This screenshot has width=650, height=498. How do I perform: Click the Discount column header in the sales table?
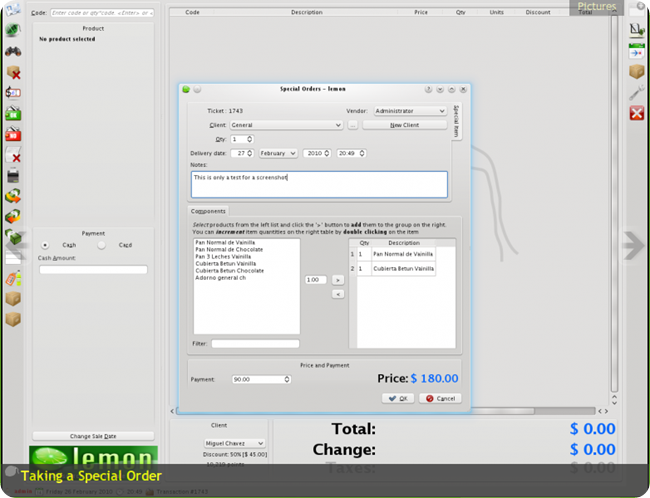point(538,12)
